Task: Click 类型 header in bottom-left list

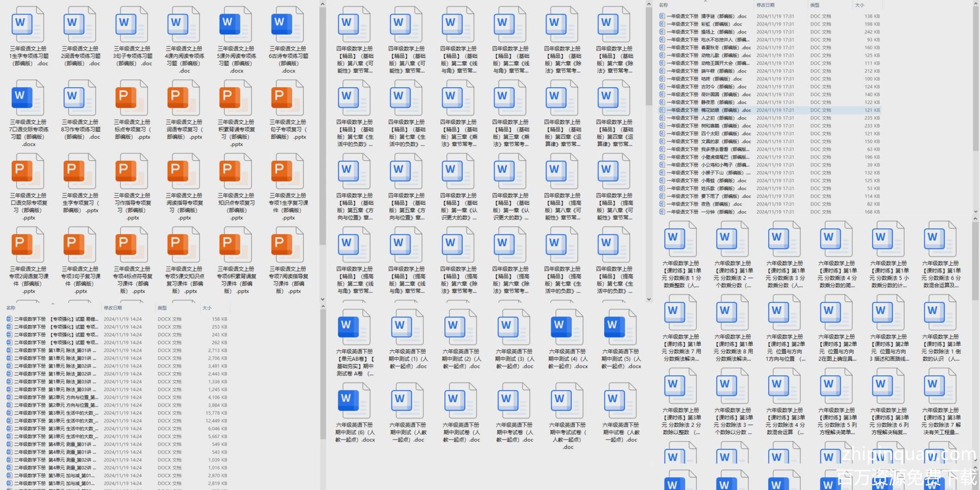Action: 162,308
